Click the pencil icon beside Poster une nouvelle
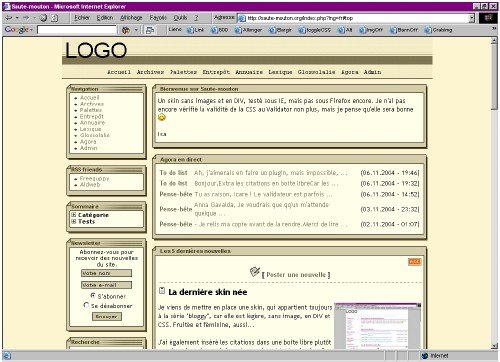The image size is (500, 362). [x=255, y=272]
